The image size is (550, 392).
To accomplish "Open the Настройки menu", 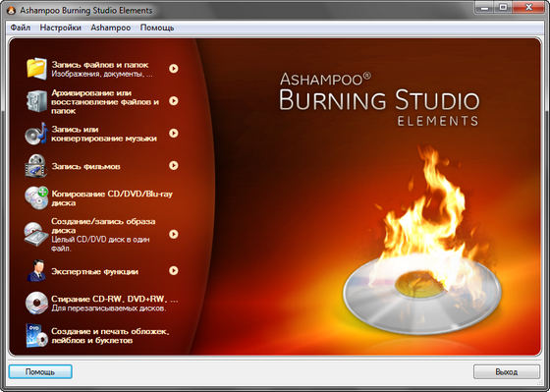I will tap(60, 28).
